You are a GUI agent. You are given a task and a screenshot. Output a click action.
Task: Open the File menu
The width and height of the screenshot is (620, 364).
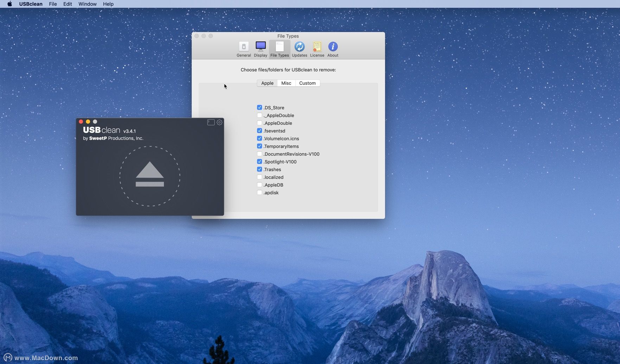tap(53, 4)
